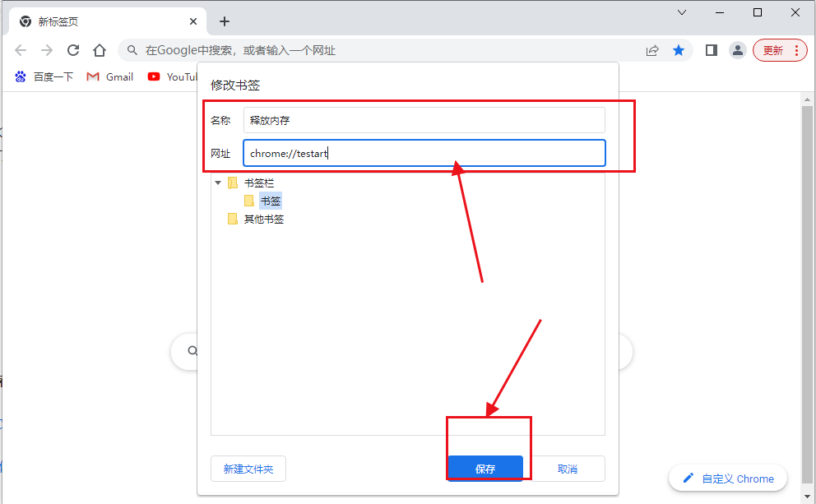Open the 百度一下 bookmark

click(44, 77)
